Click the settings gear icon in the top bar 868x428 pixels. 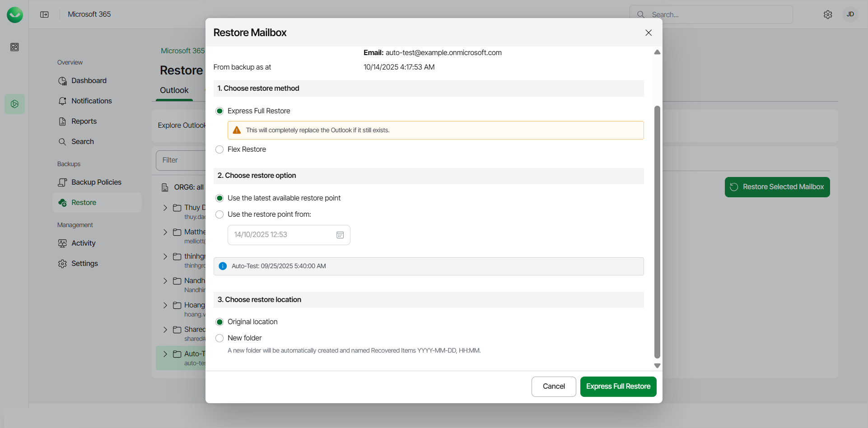click(x=827, y=14)
